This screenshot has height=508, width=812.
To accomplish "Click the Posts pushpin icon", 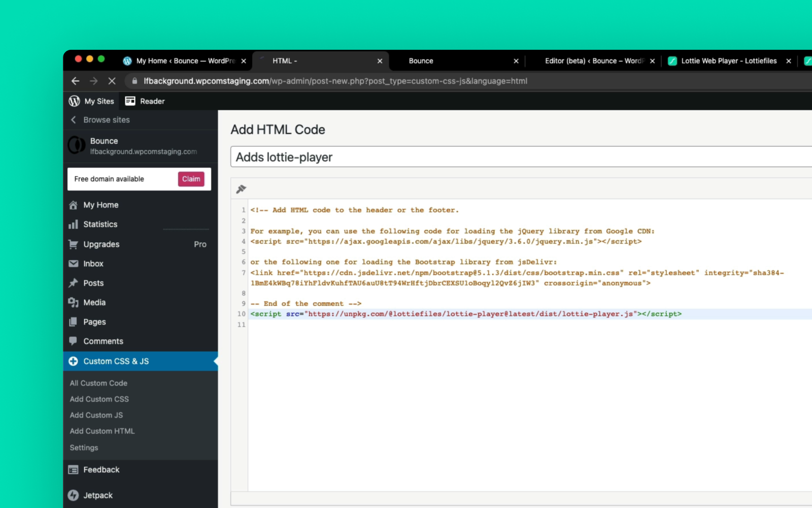I will tap(73, 283).
